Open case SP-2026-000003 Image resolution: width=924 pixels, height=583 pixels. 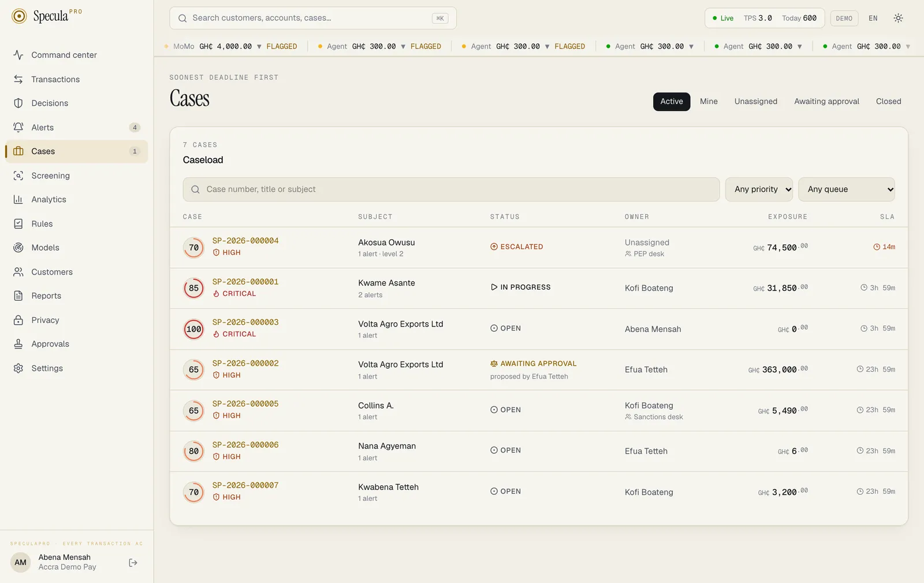point(245,322)
